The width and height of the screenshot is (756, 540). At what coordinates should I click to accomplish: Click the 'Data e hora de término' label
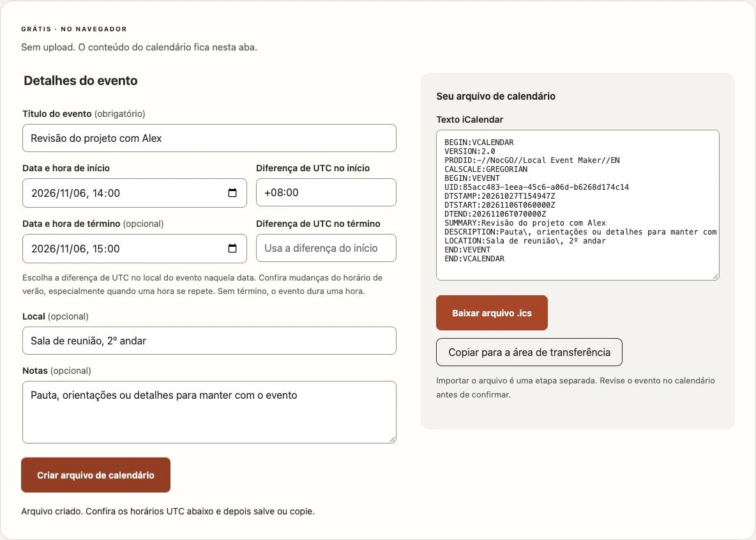tap(72, 224)
